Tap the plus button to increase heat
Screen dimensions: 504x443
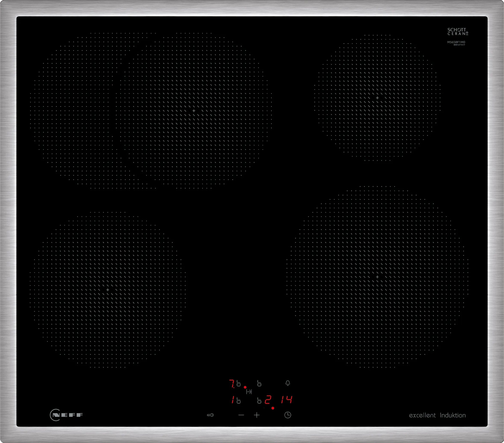(257, 415)
